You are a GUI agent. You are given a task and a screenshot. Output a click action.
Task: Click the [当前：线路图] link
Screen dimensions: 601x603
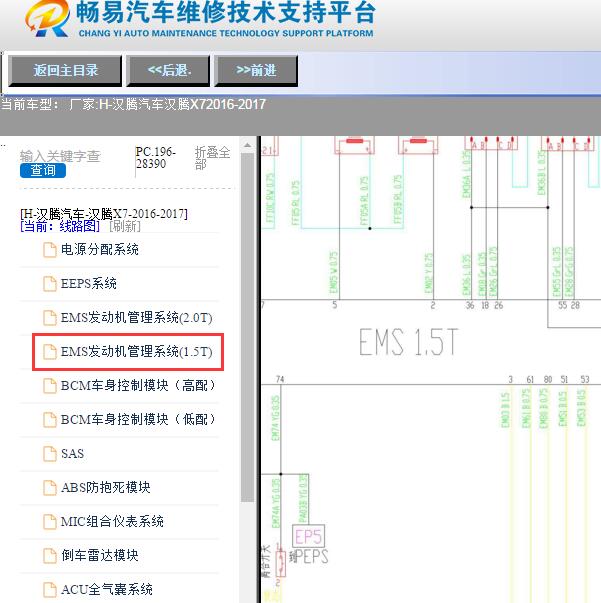click(60, 226)
